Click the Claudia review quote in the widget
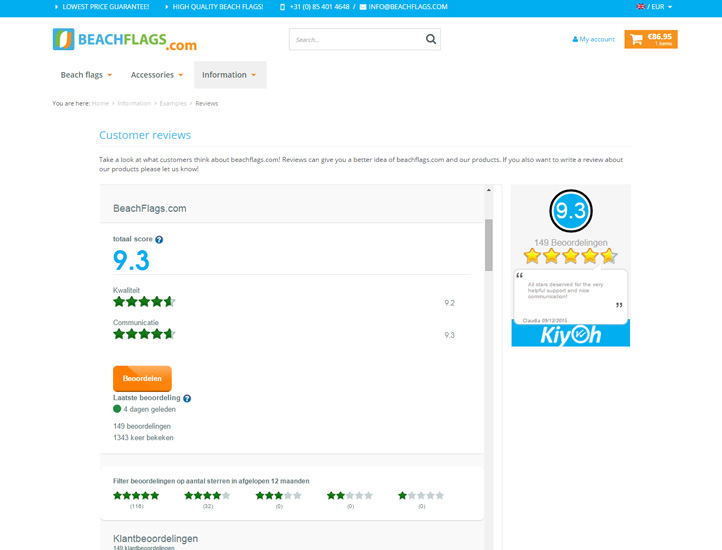Image resolution: width=722 pixels, height=550 pixels. pyautogui.click(x=571, y=297)
